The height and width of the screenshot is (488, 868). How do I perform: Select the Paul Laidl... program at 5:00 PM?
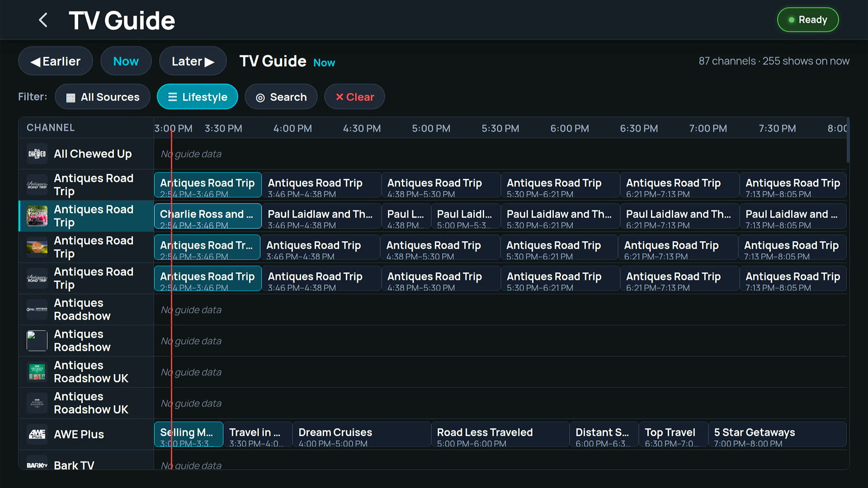point(466,216)
